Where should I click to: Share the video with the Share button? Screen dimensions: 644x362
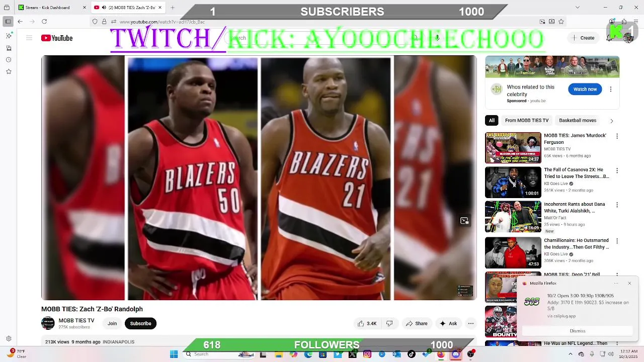[x=417, y=324]
